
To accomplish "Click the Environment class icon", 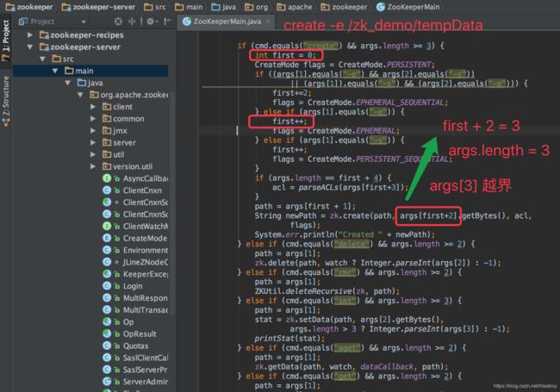I will tap(107, 250).
